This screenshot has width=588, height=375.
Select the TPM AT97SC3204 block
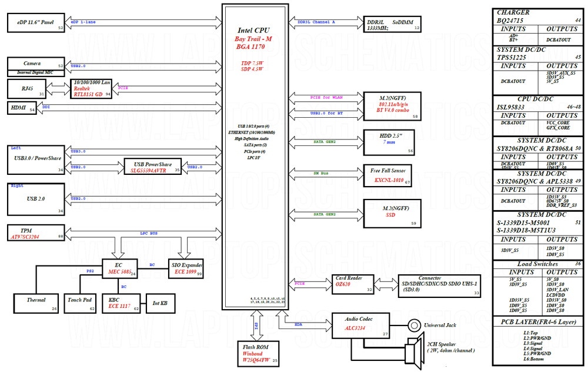coord(36,233)
